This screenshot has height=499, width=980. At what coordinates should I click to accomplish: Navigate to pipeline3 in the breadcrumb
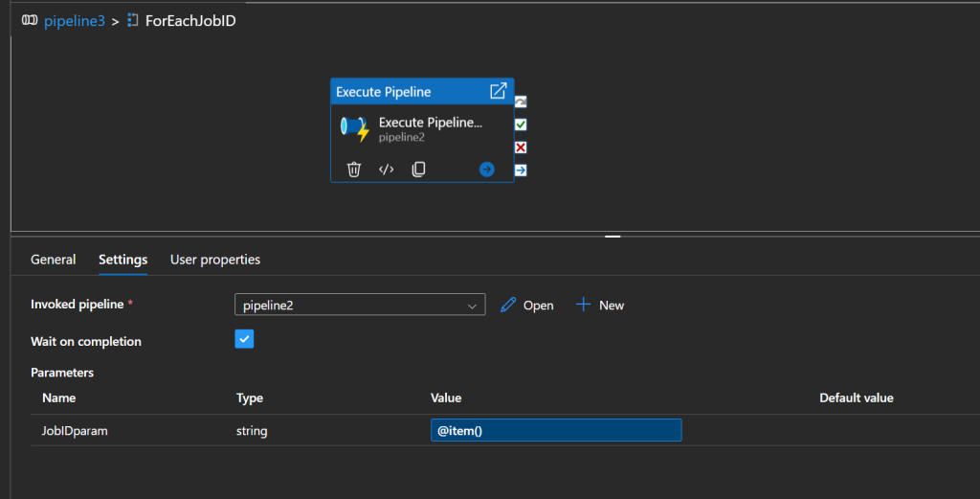[x=74, y=20]
